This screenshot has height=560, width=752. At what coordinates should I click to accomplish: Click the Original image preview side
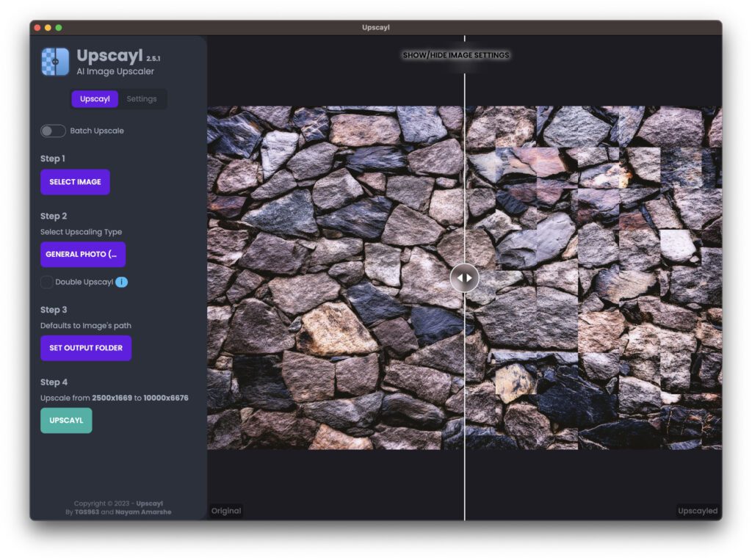pyautogui.click(x=335, y=278)
